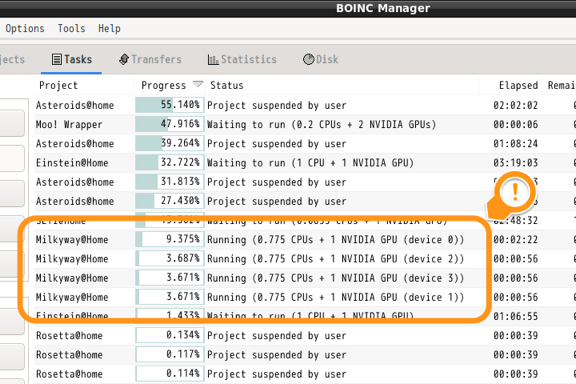Select Rosetta@home task at 0.114%
576x384 pixels.
click(305, 374)
